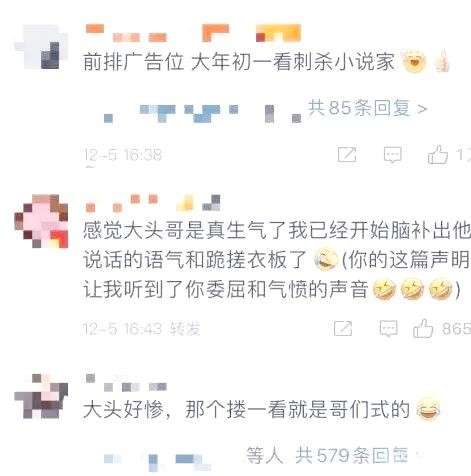The image size is (471, 476).
Task: View profile of third commenter's gray avatar
Action: click(41, 396)
